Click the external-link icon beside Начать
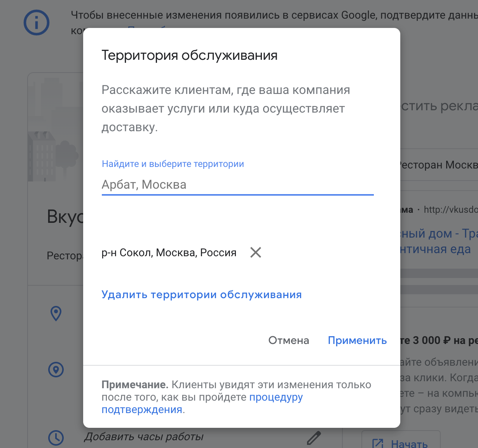This screenshot has width=478, height=448. click(x=378, y=443)
